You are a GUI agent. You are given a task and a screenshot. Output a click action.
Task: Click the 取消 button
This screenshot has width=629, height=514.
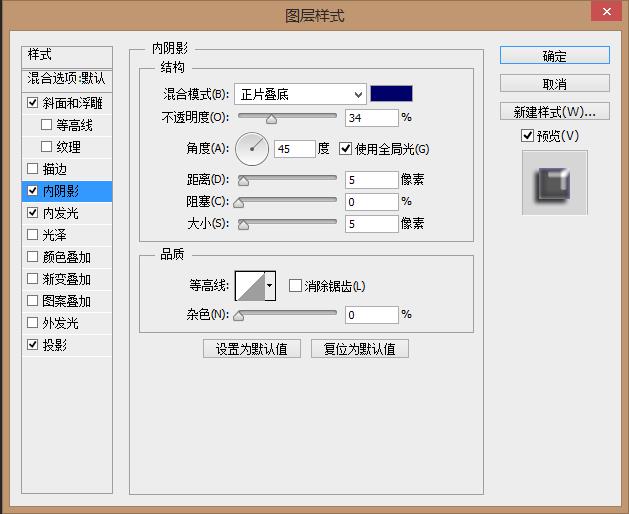point(554,84)
